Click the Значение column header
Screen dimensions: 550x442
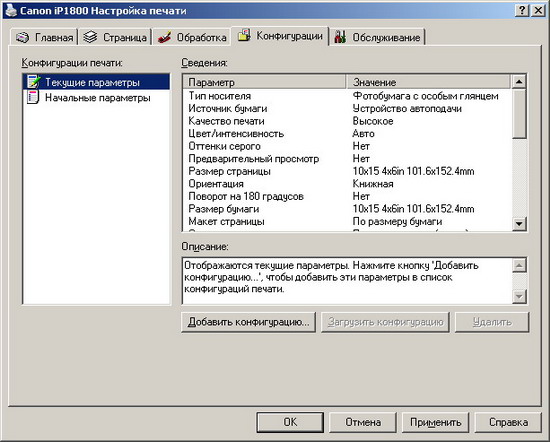point(428,82)
